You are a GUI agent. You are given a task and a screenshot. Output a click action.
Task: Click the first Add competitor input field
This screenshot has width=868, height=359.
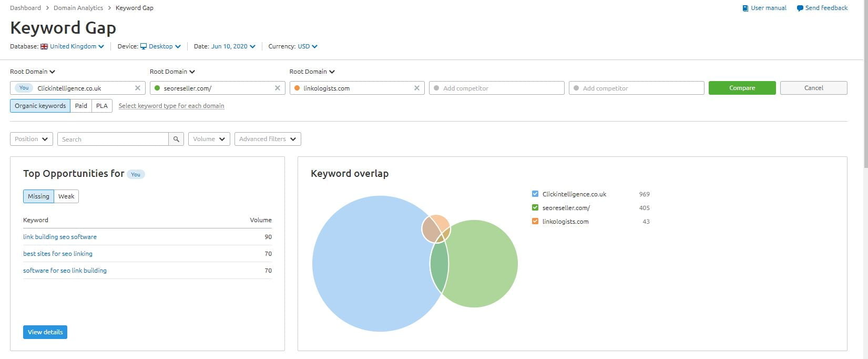[497, 88]
